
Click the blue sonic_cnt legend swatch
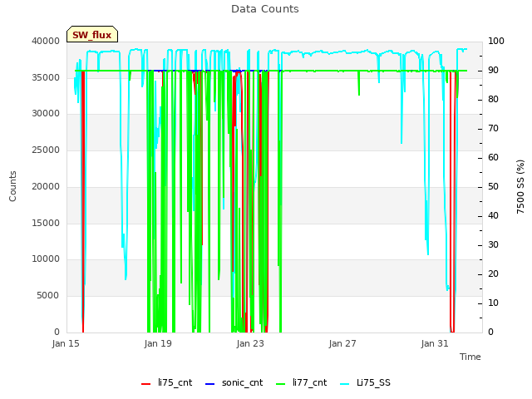[210, 384]
